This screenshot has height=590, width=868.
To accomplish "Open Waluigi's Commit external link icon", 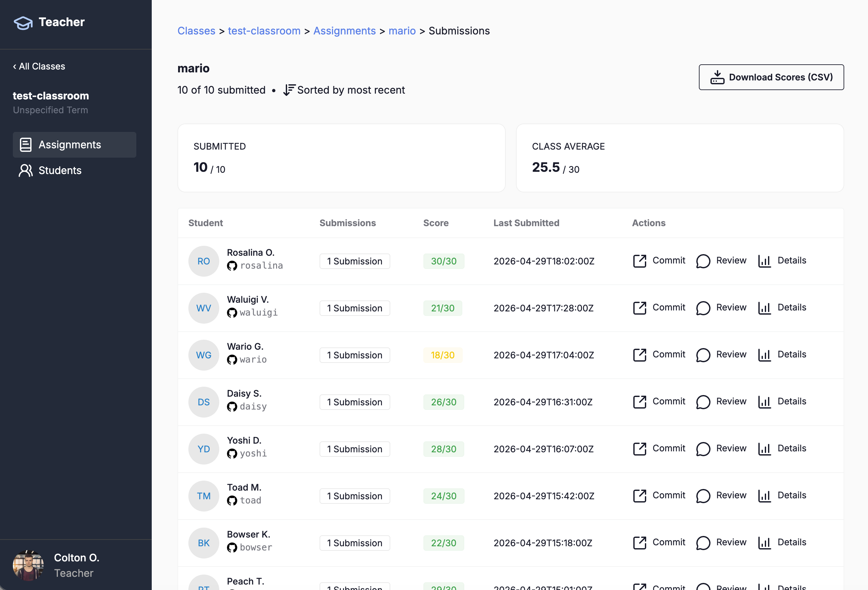I will [x=639, y=308].
